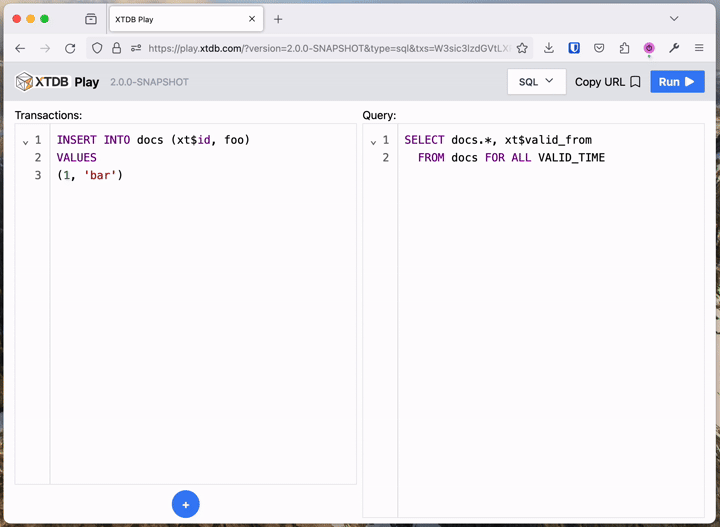The height and width of the screenshot is (527, 720).
Task: Reload the current page
Action: 70,48
